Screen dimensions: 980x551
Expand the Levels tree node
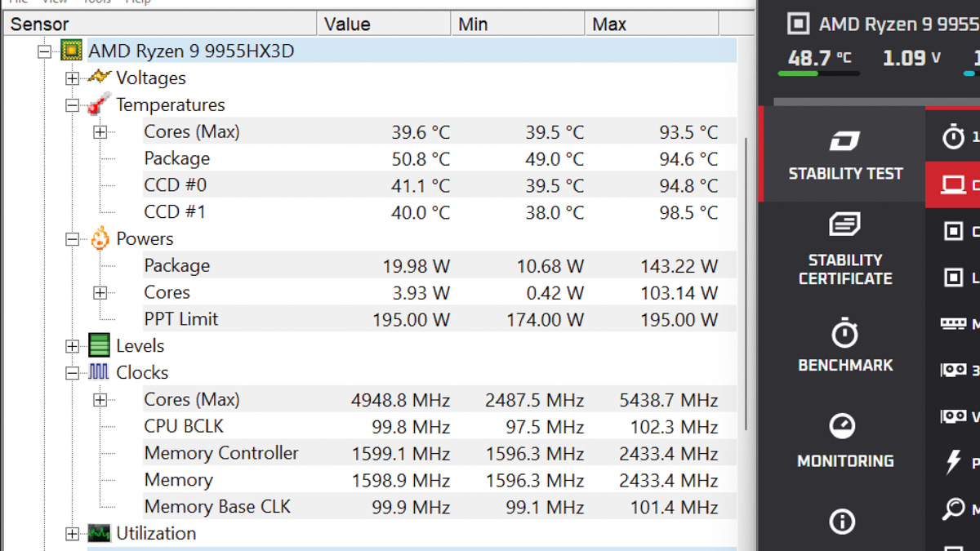pyautogui.click(x=72, y=346)
